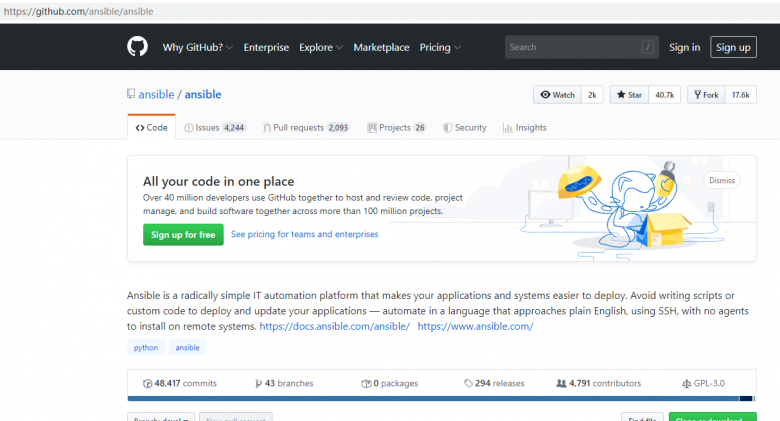The height and width of the screenshot is (421, 780).
Task: Open the GPL-3.0 license link
Action: (703, 384)
